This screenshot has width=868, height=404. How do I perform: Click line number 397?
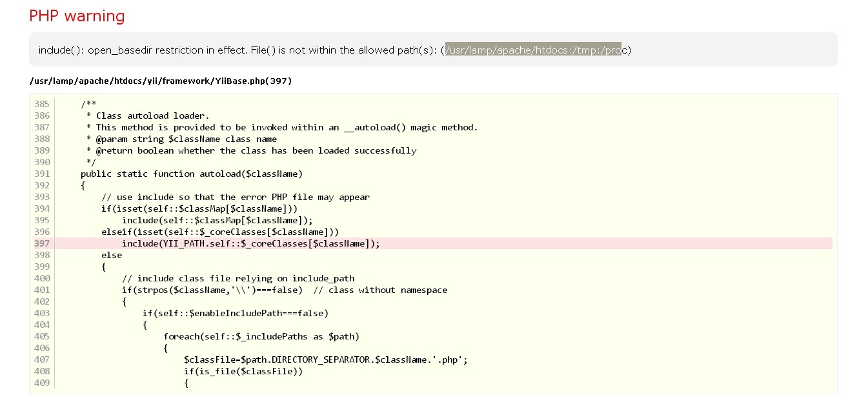pyautogui.click(x=42, y=243)
